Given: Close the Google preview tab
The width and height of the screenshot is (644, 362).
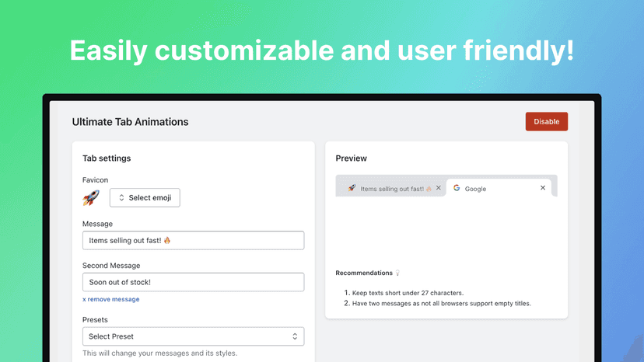Looking at the screenshot, I should tap(543, 188).
